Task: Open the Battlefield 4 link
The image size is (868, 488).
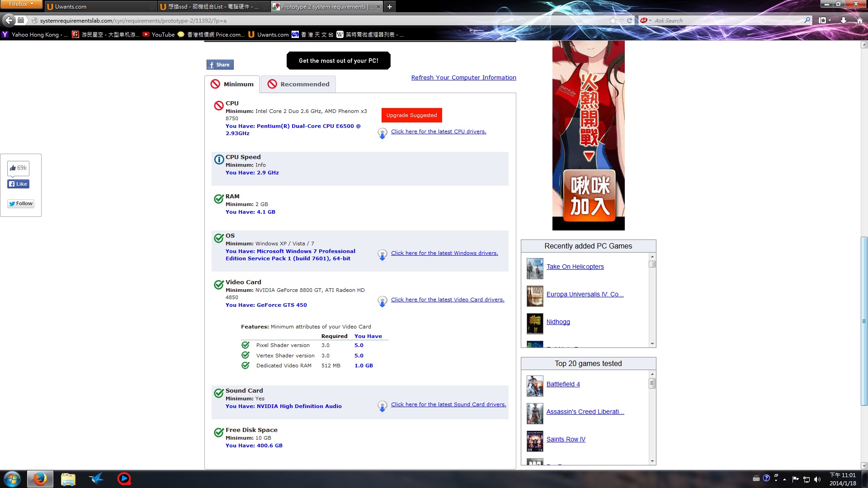Action: coord(563,384)
